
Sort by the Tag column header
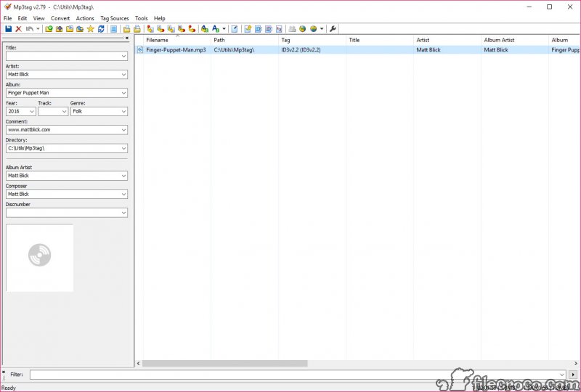coord(312,40)
